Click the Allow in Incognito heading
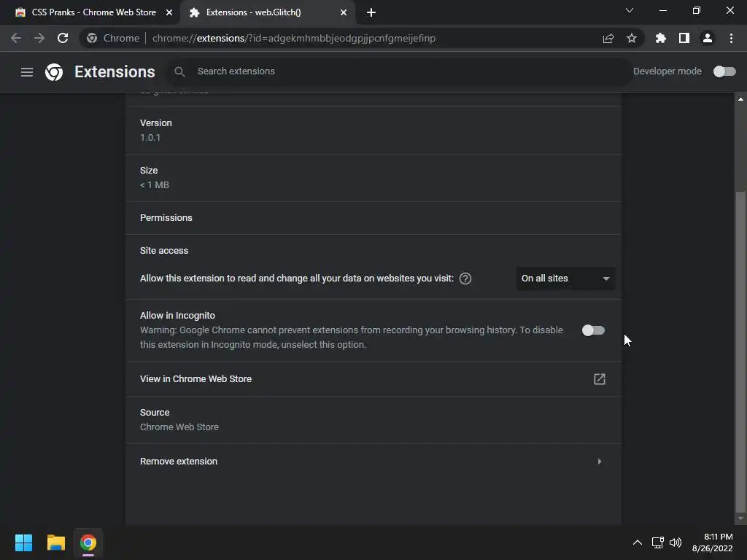 pos(178,316)
